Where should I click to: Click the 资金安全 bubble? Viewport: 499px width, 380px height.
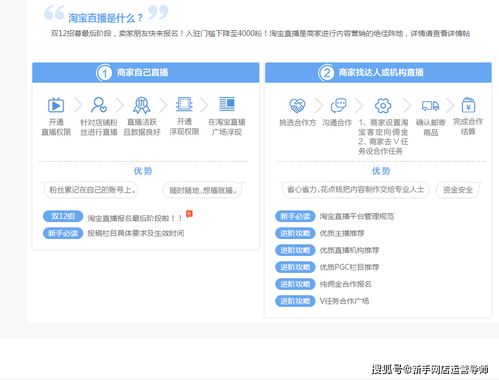point(458,190)
